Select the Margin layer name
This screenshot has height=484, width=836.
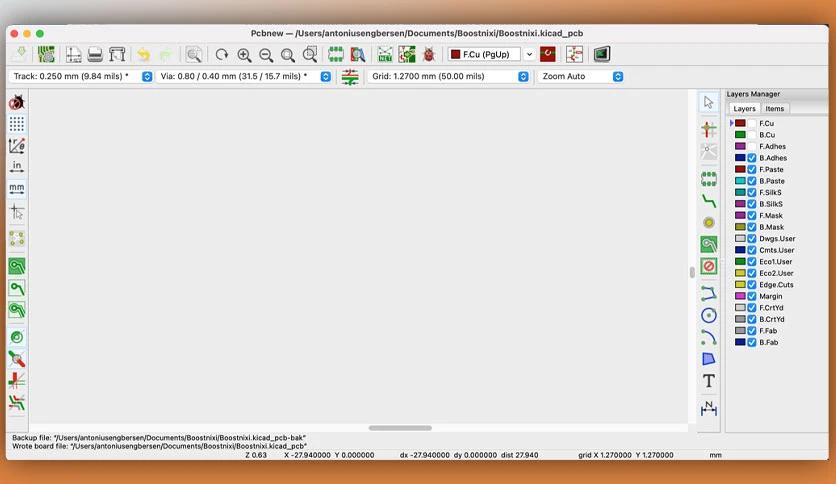click(771, 296)
